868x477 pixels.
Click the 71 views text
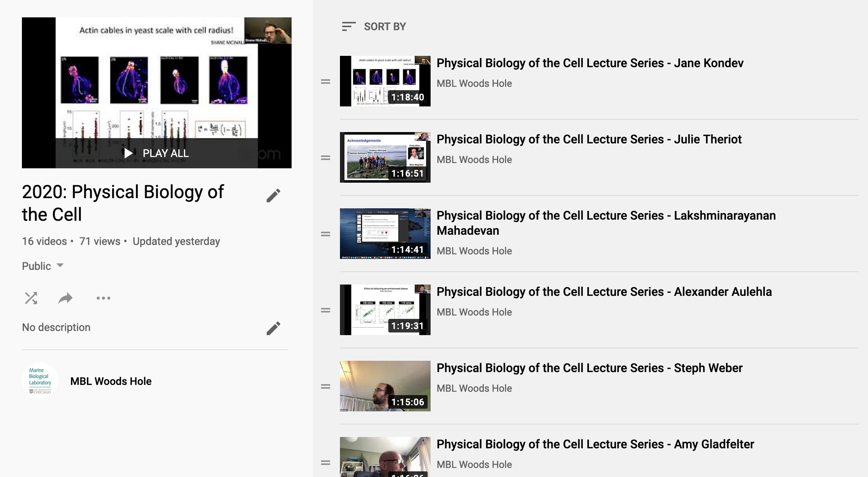100,242
